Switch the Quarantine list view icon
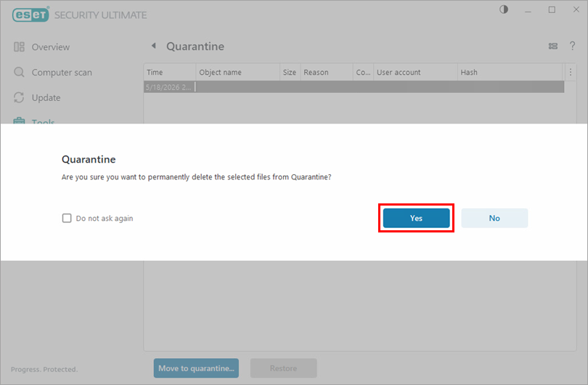The height and width of the screenshot is (385, 588). (552, 46)
